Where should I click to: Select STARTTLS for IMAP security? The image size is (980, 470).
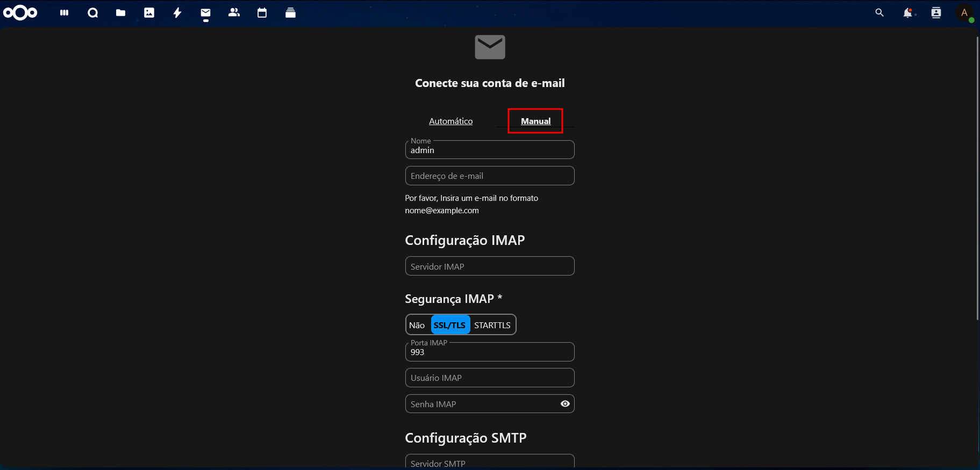[x=492, y=325]
